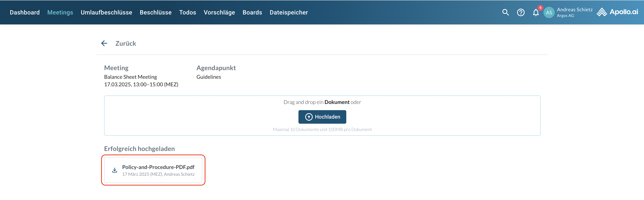Open the Meetings section
This screenshot has width=644, height=200.
coord(60,12)
